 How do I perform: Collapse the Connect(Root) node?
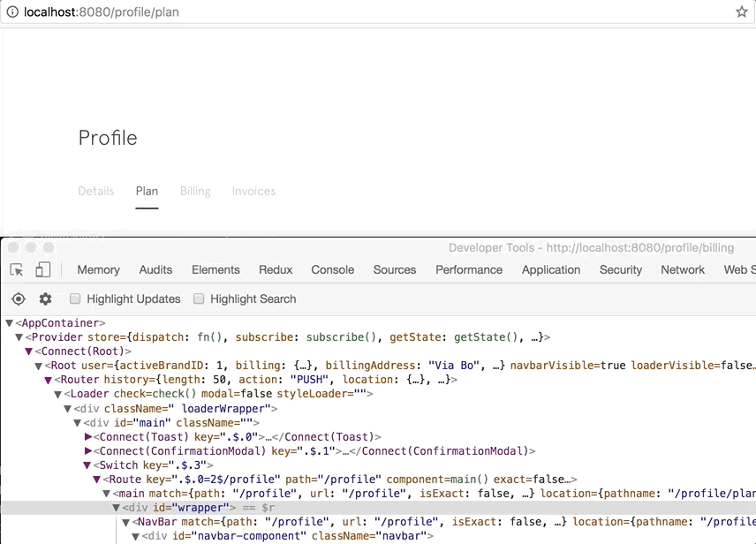[28, 351]
